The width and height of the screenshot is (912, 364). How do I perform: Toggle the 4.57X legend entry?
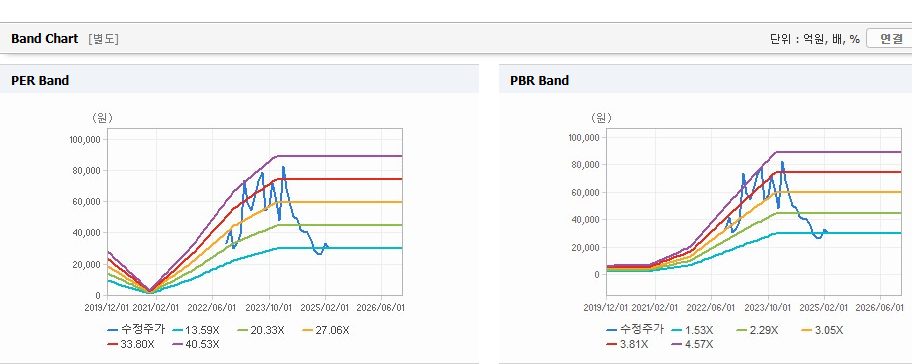[693, 344]
